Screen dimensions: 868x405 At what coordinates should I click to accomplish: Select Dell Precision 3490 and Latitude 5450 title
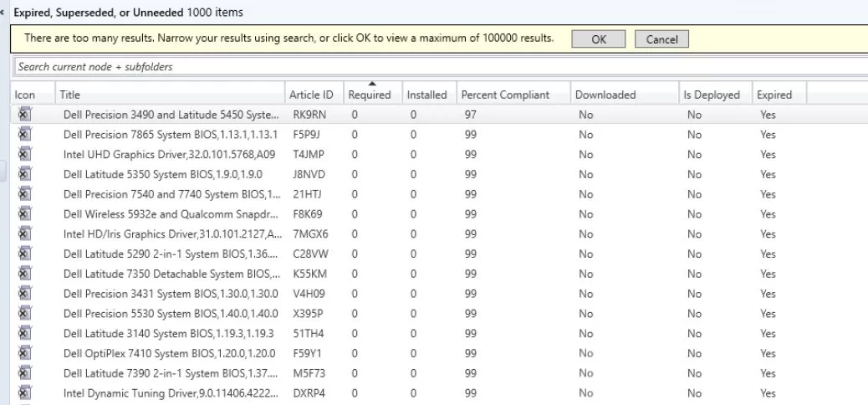click(x=171, y=115)
